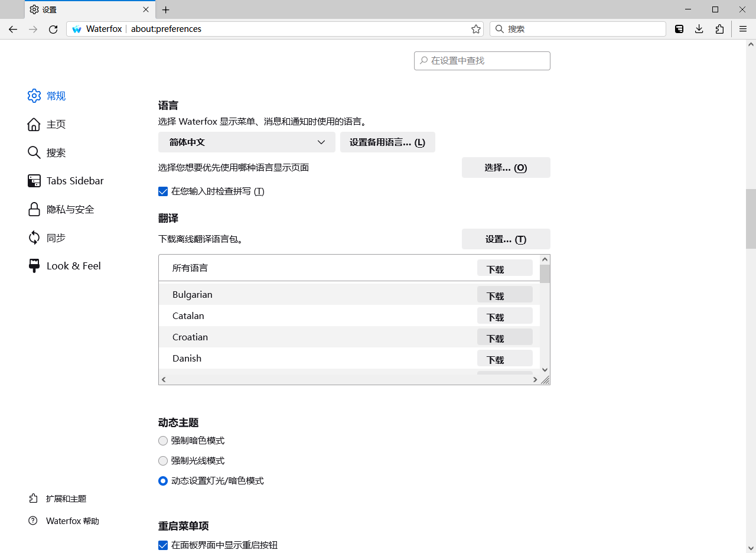Click language list scroll down arrow

pyautogui.click(x=545, y=370)
